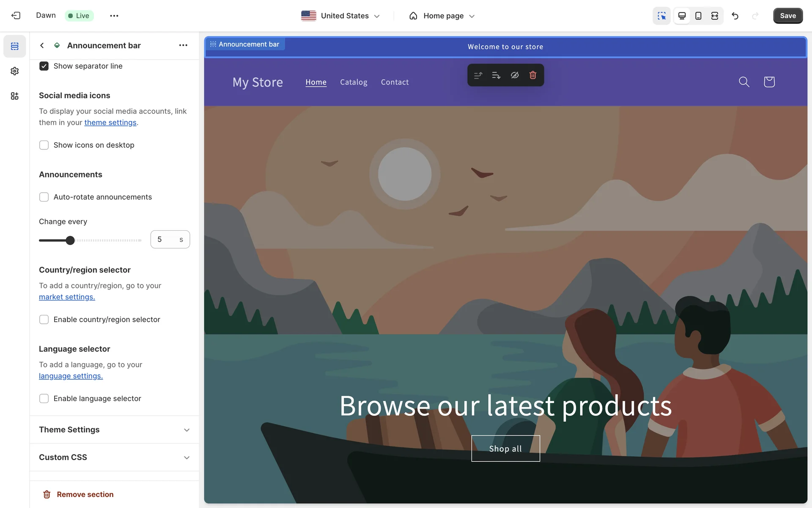
Task: Open the Theme settings gear icon
Action: [x=15, y=71]
